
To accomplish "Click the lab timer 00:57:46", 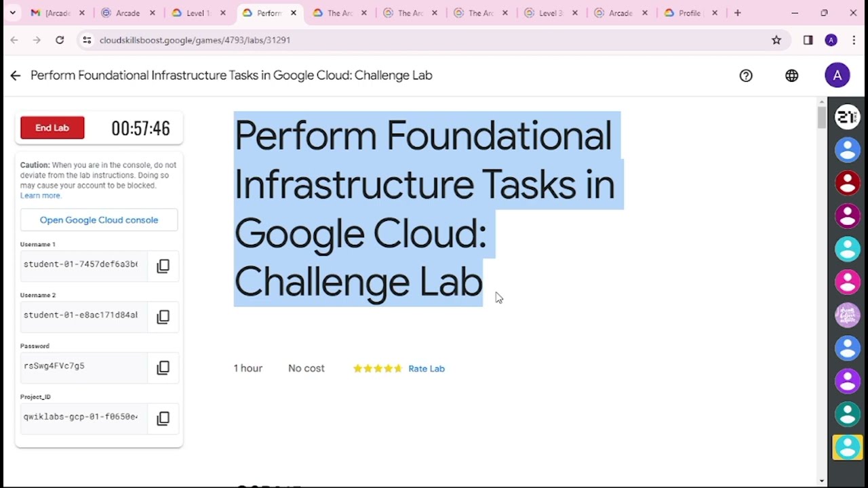I will [140, 128].
